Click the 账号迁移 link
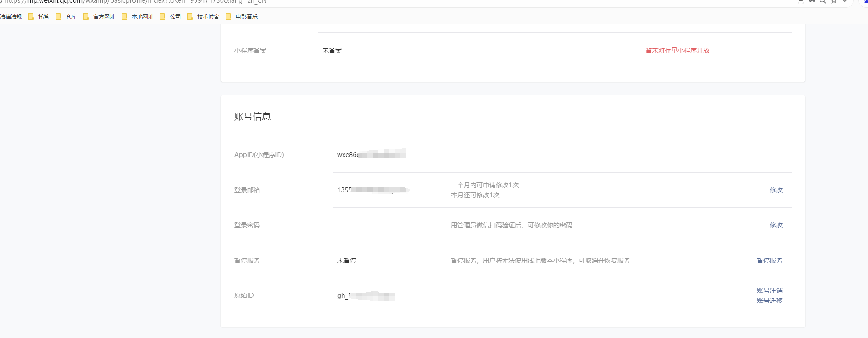Image resolution: width=868 pixels, height=338 pixels. click(769, 301)
